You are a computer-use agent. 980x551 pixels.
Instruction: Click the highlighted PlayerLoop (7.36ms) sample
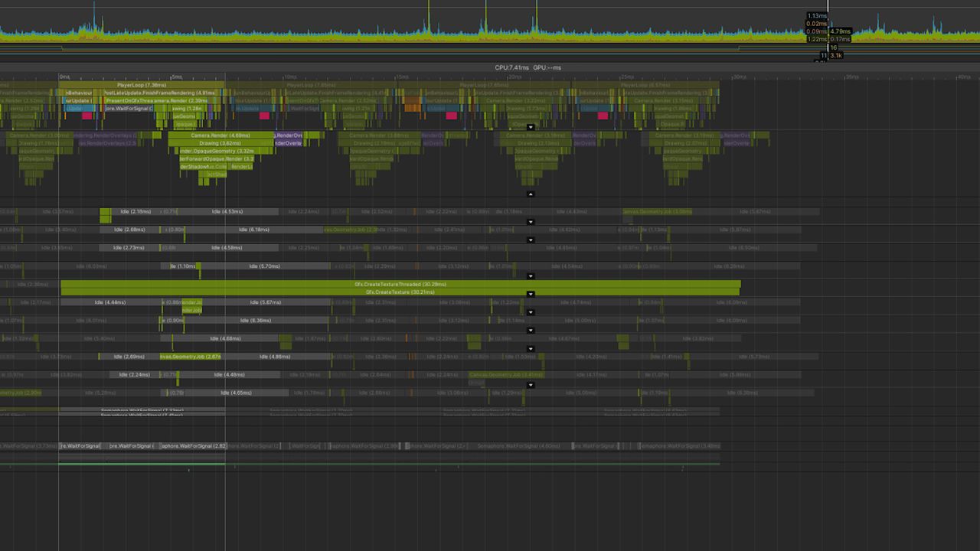(142, 85)
